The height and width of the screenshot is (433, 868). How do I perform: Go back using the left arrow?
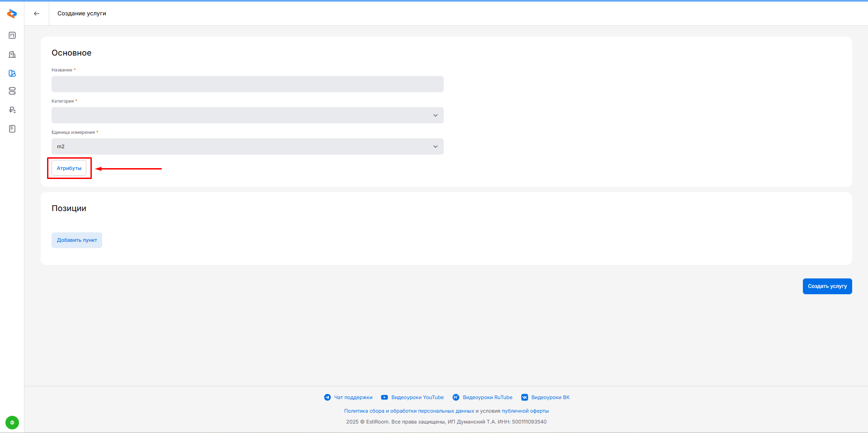pos(37,14)
